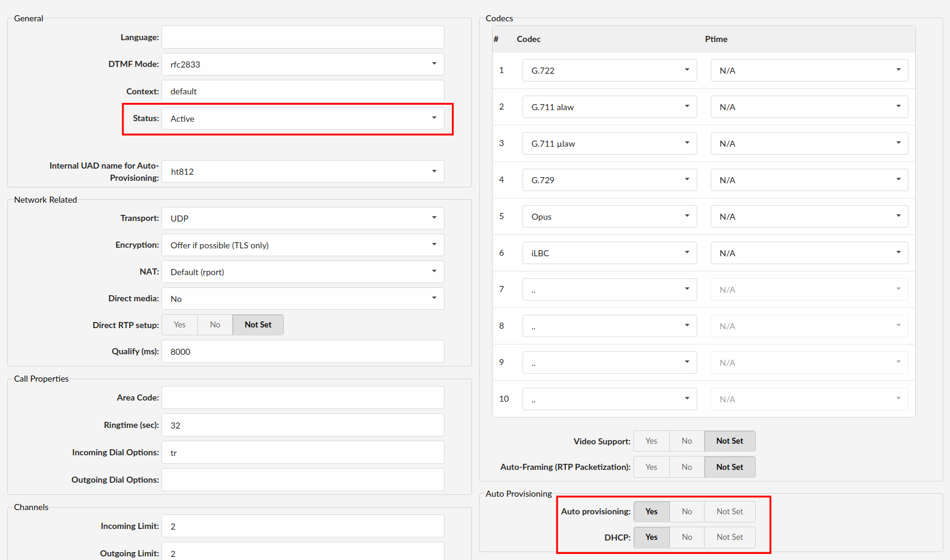Click the Ptime column header
The width and height of the screenshot is (950, 560).
(x=716, y=39)
